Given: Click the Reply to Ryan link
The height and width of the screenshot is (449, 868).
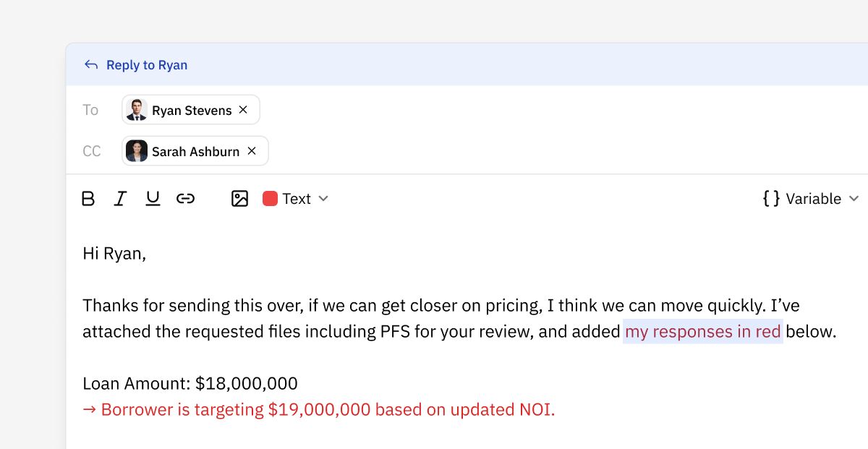Looking at the screenshot, I should point(147,64).
